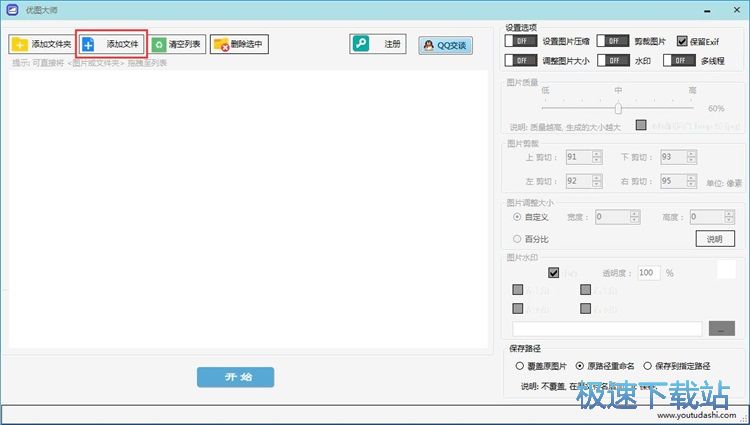
Task: Click the 下剪切 spinner arrows
Action: pyautogui.click(x=692, y=157)
